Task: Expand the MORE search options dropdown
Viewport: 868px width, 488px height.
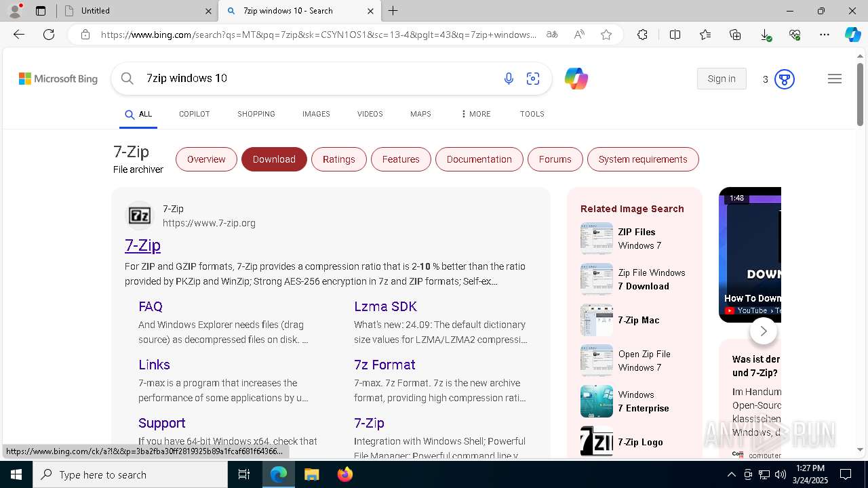Action: pyautogui.click(x=475, y=114)
